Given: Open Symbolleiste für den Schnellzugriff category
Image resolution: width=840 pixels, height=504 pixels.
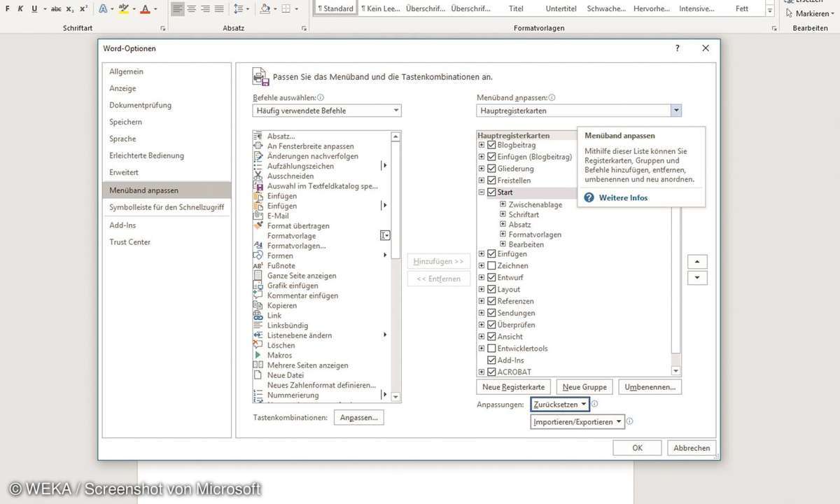Looking at the screenshot, I should tap(166, 207).
